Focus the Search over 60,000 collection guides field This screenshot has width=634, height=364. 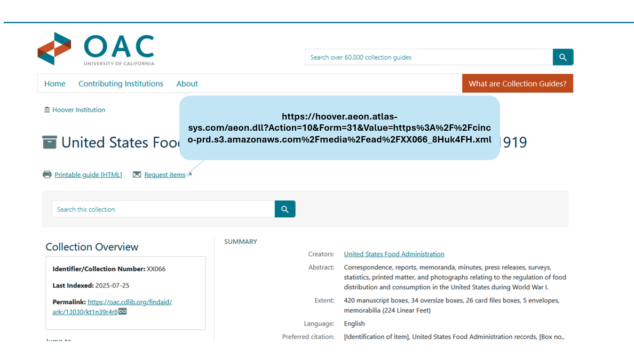[x=429, y=57]
